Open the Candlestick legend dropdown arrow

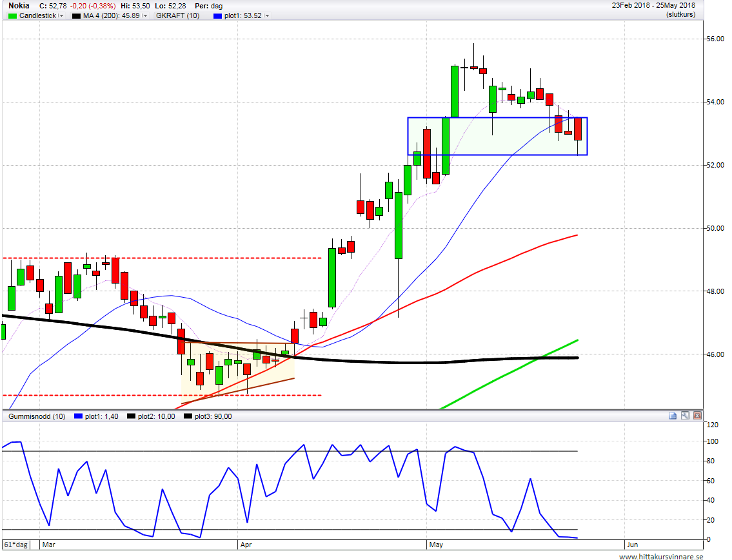61,16
